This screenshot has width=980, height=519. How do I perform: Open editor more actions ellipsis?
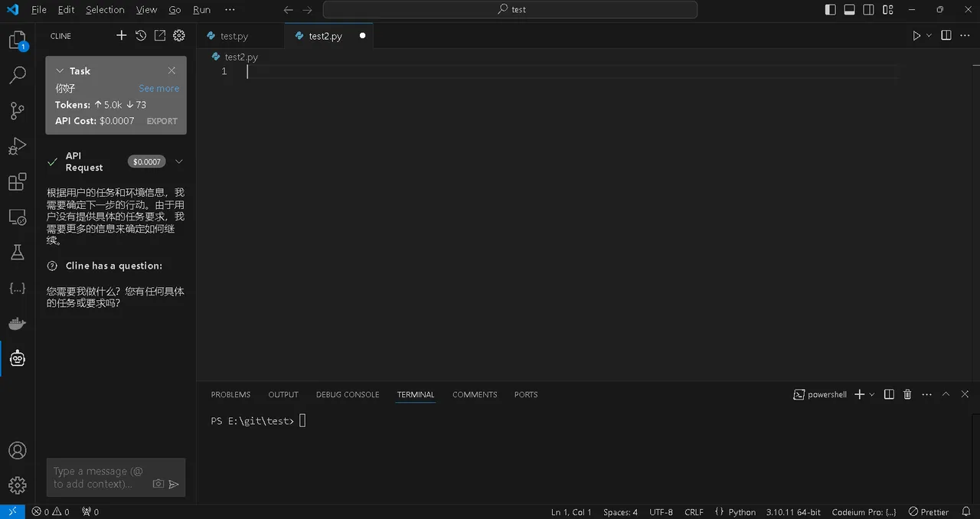(x=966, y=36)
